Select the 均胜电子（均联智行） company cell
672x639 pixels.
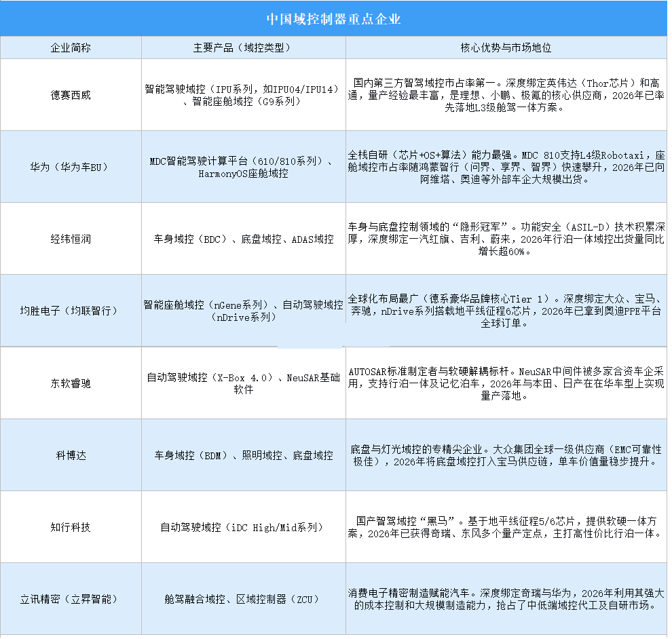(x=71, y=311)
